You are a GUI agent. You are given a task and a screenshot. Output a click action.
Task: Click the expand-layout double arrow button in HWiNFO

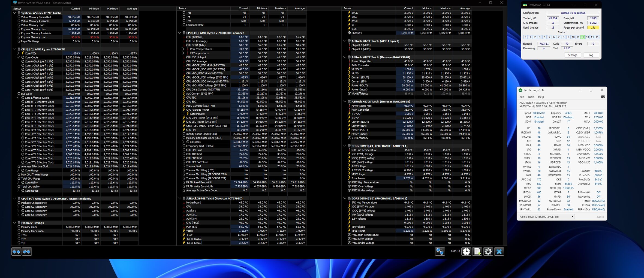[16, 252]
